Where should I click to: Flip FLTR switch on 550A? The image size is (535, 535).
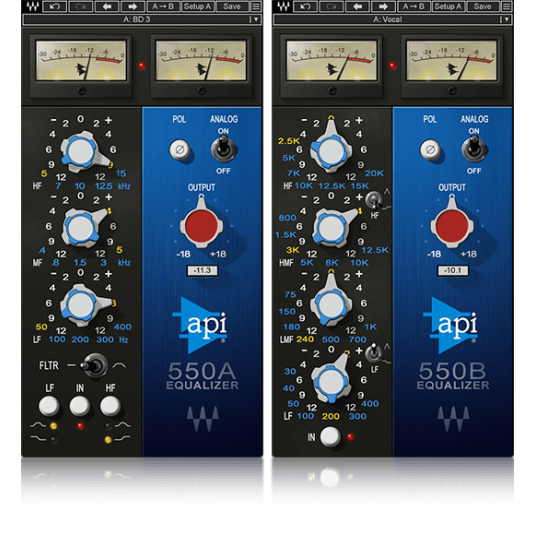click(x=94, y=366)
